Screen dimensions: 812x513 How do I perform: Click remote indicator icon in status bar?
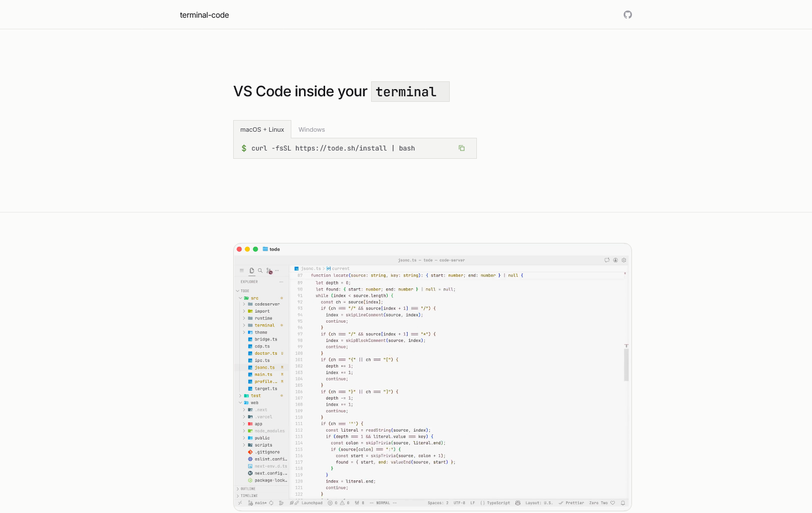click(x=240, y=503)
